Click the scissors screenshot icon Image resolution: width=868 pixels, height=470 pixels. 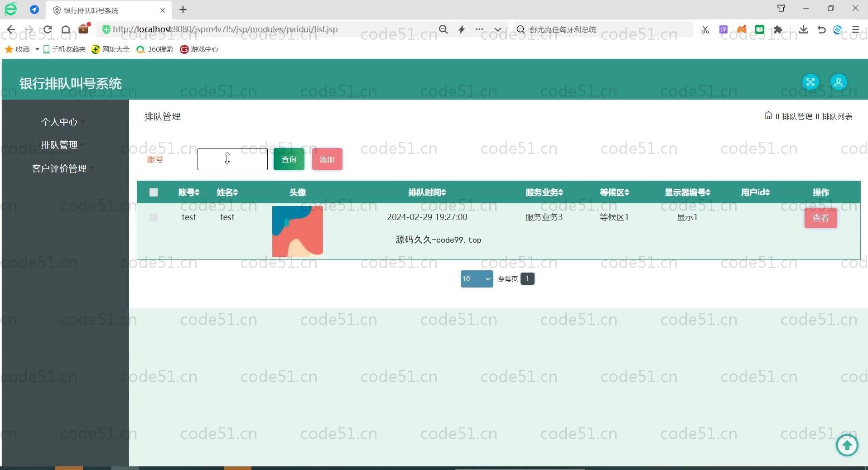[705, 30]
